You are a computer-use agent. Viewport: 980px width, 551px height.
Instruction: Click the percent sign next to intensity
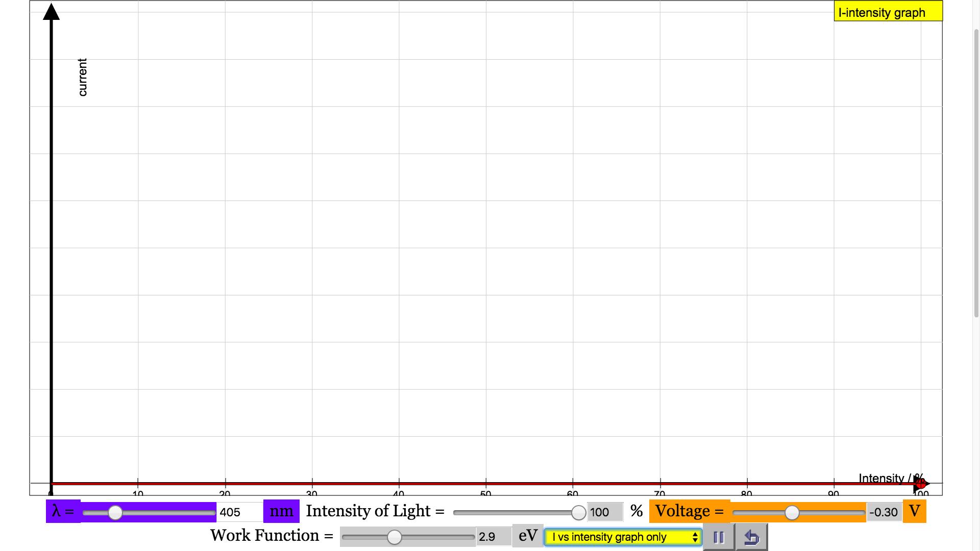[x=636, y=511]
